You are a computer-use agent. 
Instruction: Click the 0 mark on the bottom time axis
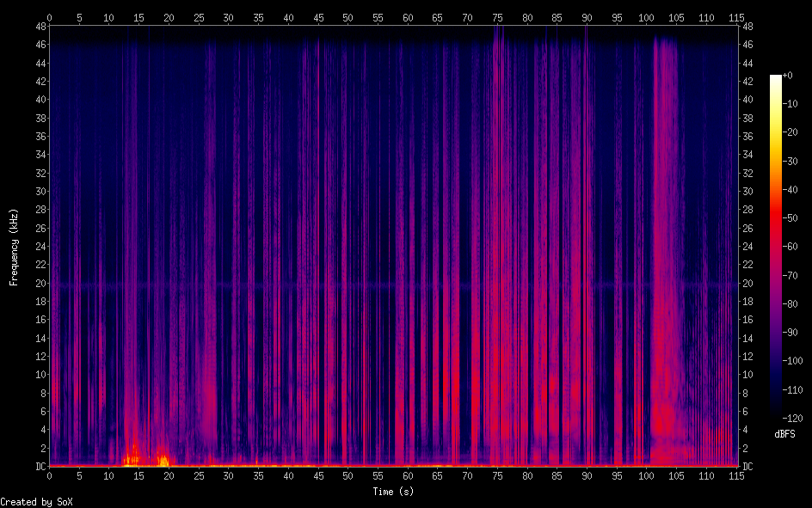(x=50, y=475)
